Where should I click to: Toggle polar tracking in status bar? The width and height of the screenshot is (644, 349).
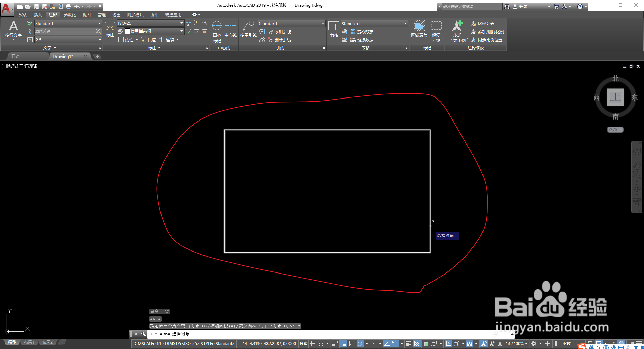tap(360, 343)
